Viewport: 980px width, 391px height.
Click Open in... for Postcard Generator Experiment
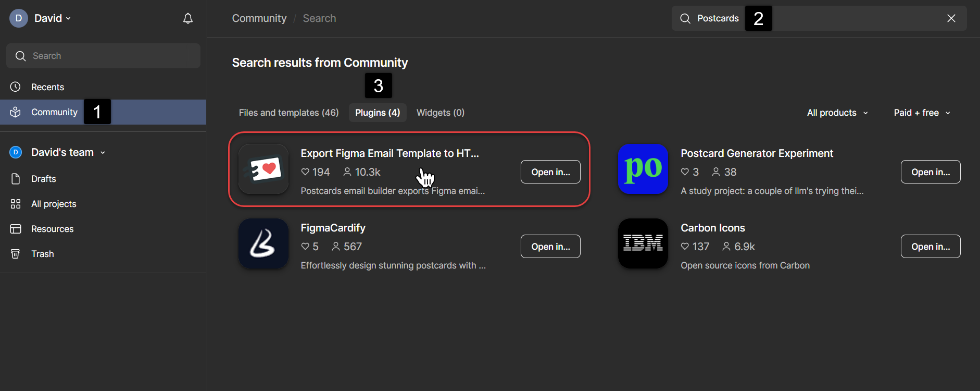coord(931,172)
